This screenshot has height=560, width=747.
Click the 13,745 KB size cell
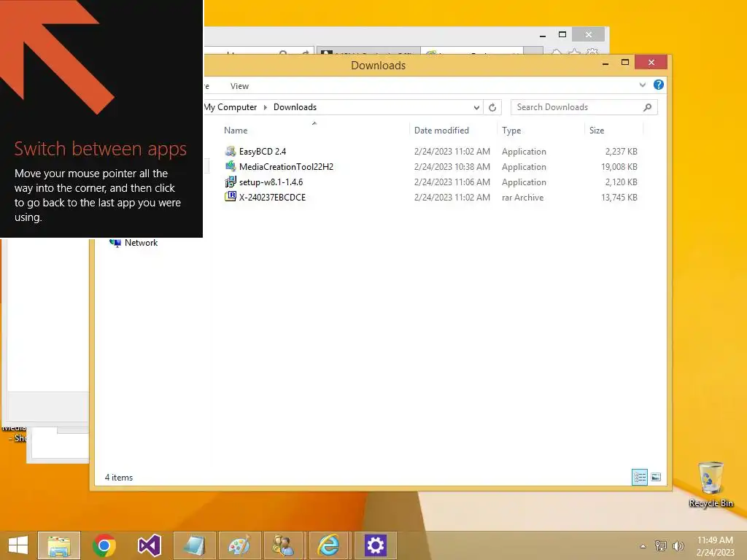(619, 197)
